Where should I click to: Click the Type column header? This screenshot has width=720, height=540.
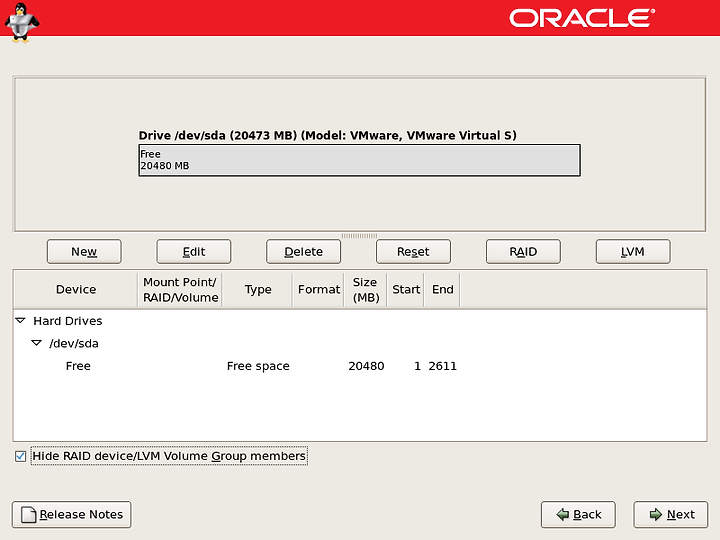[x=258, y=290]
